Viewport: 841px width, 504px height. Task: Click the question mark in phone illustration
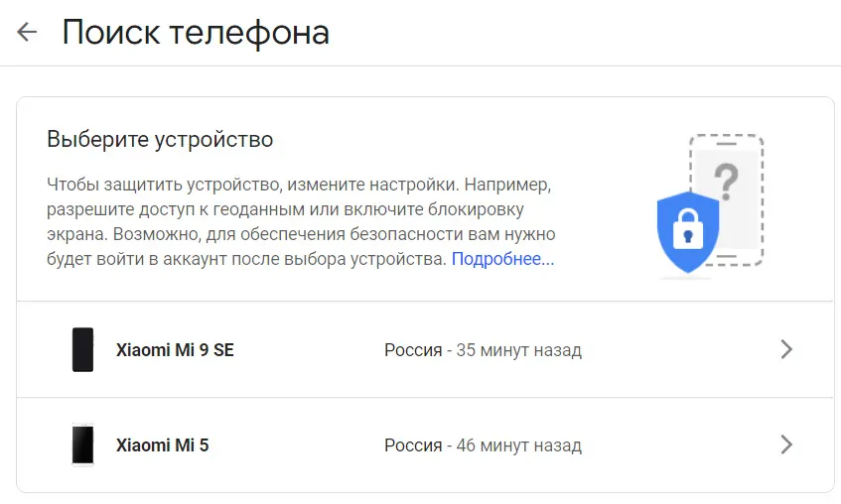point(728,182)
